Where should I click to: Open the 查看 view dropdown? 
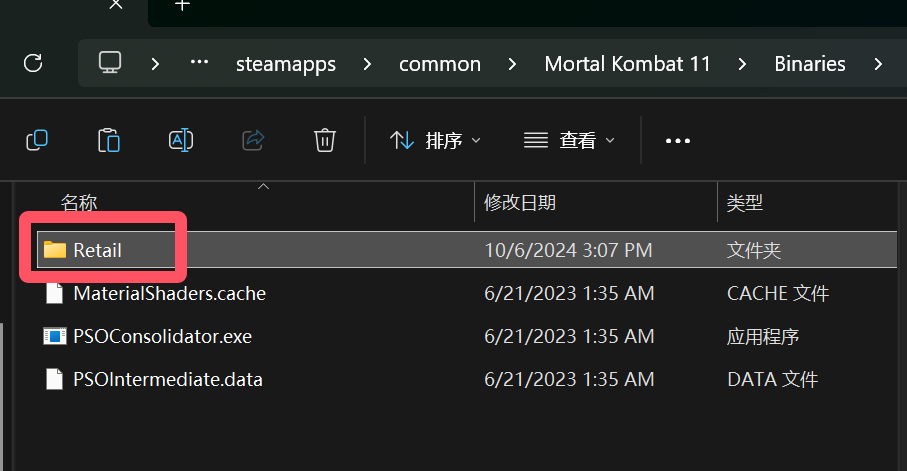point(570,141)
